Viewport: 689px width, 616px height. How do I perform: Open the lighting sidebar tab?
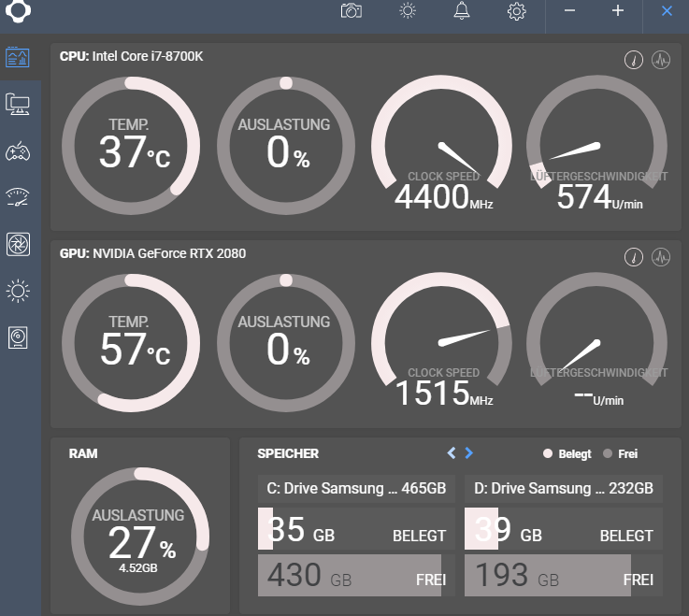[18, 291]
